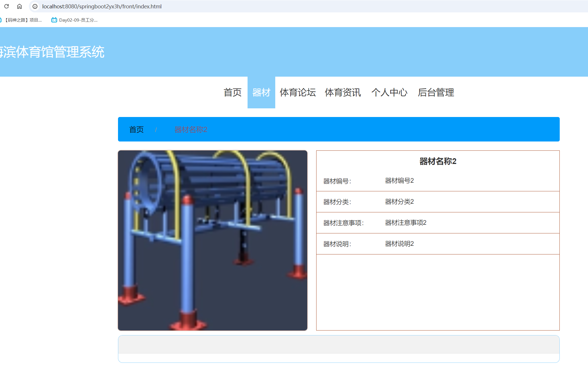The height and width of the screenshot is (370, 588).
Task: Open the 【码神之路】项目 bookmark
Action: pyautogui.click(x=23, y=20)
